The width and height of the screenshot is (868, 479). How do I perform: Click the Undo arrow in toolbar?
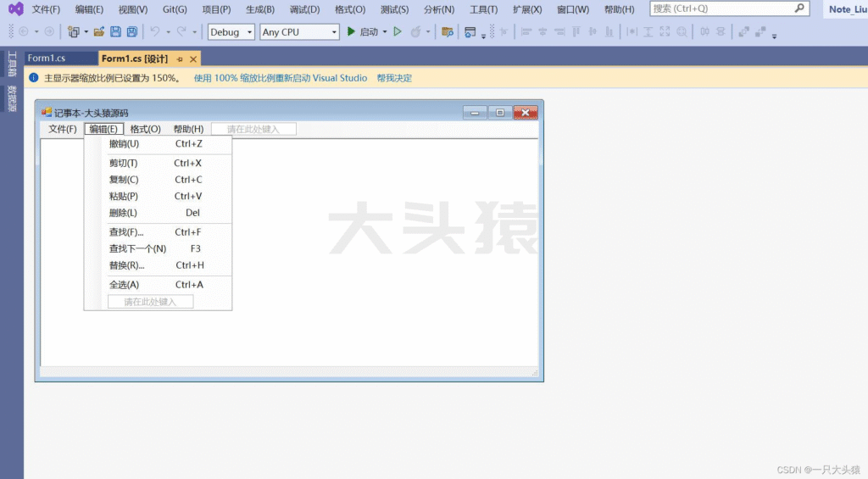click(x=155, y=32)
